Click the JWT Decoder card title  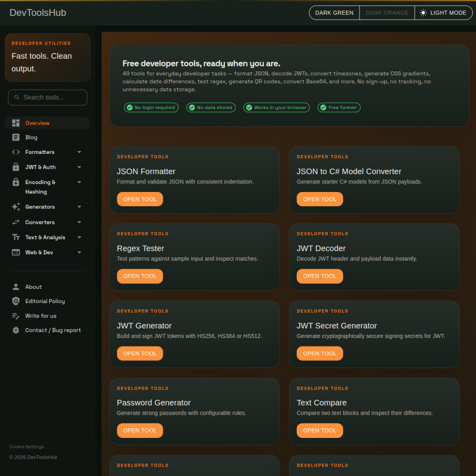pyautogui.click(x=321, y=249)
